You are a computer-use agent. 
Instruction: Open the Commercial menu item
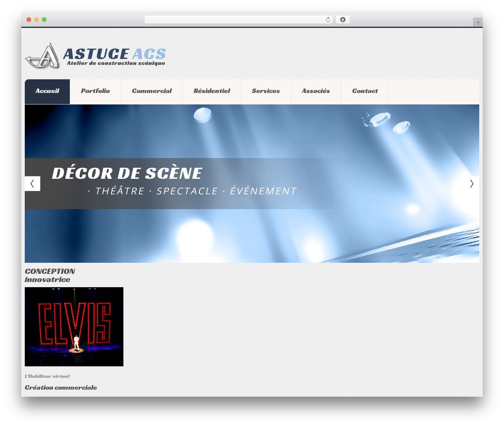152,91
